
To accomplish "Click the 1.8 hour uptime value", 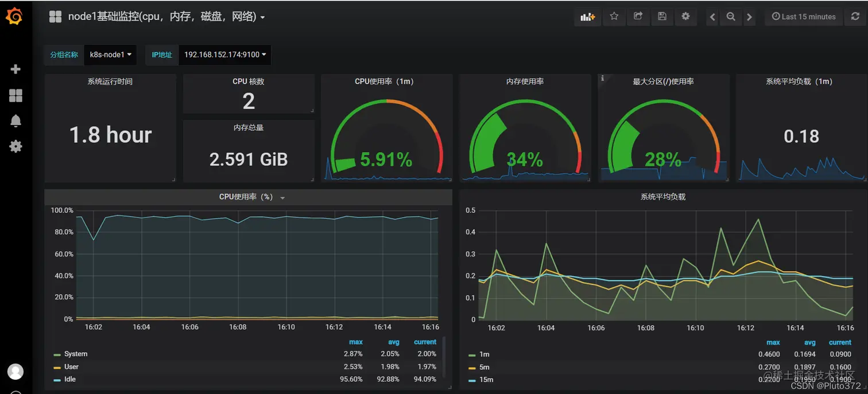I will tap(110, 135).
